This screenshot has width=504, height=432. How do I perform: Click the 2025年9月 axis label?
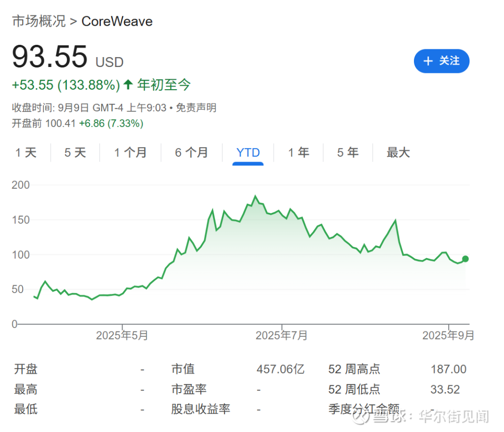coord(448,335)
